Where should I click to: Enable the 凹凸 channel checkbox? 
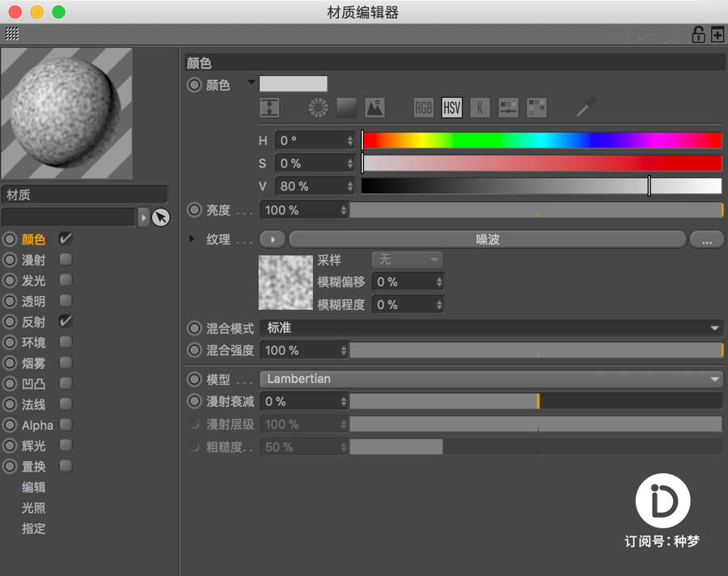click(66, 383)
